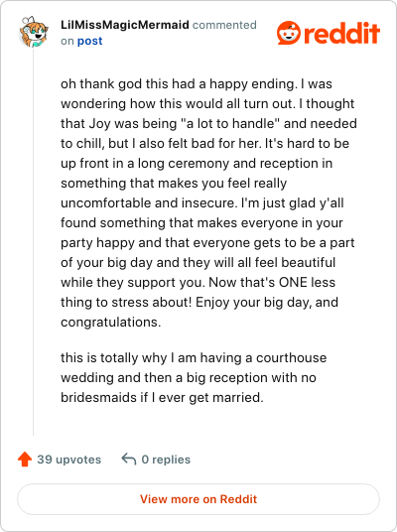Collapse thread using the vertical comment line

point(34,241)
